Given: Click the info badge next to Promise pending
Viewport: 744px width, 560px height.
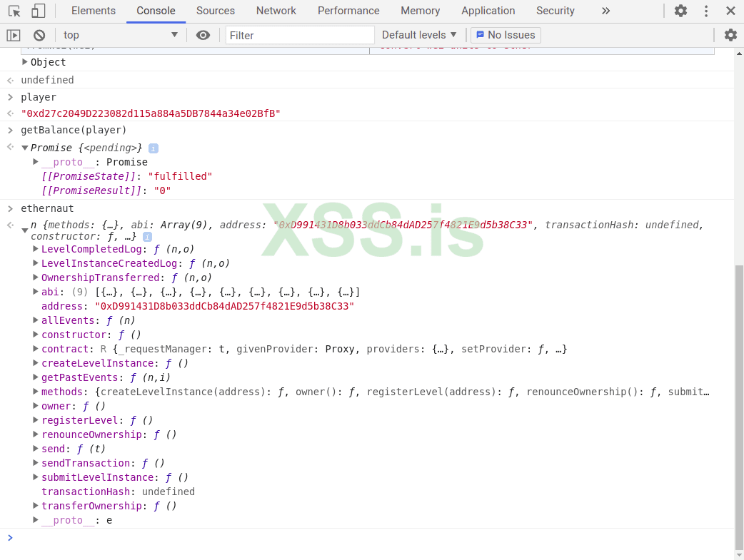Looking at the screenshot, I should pyautogui.click(x=154, y=148).
